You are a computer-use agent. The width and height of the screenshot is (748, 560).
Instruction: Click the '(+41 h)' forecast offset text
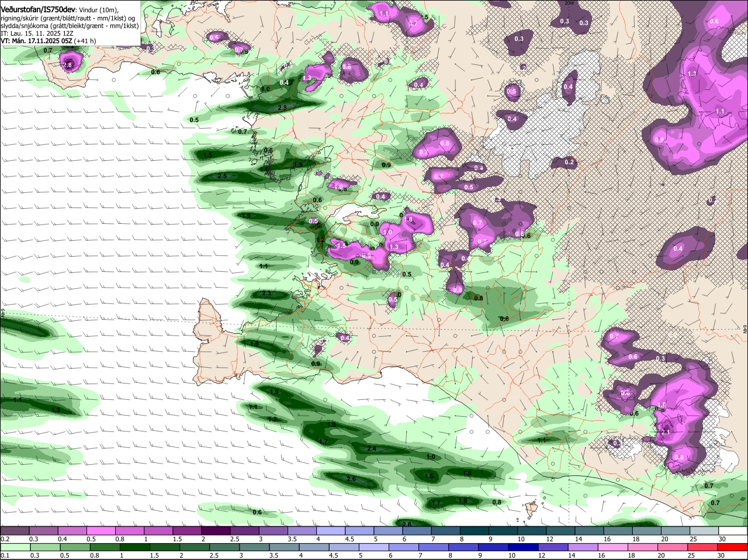[85, 41]
